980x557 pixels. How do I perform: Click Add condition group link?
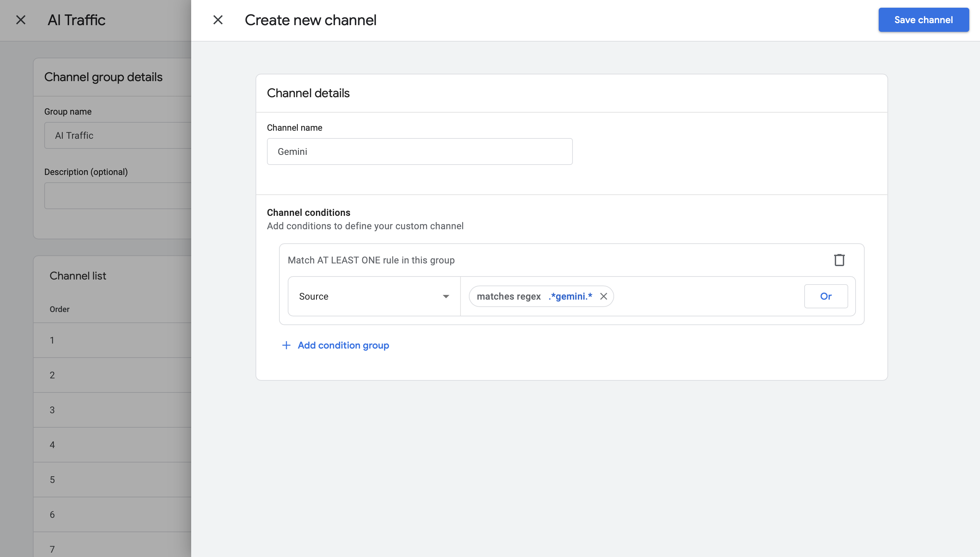(x=343, y=346)
